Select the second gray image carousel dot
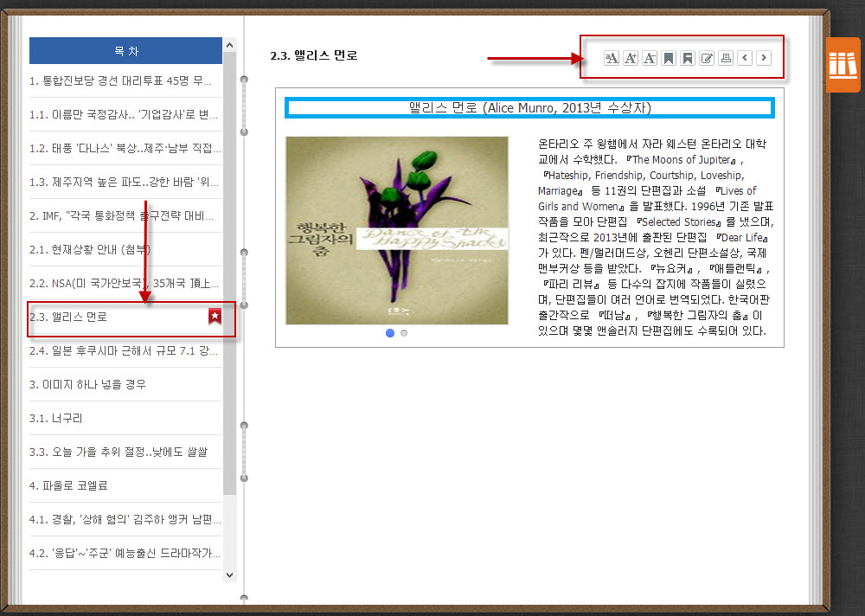 pos(404,333)
